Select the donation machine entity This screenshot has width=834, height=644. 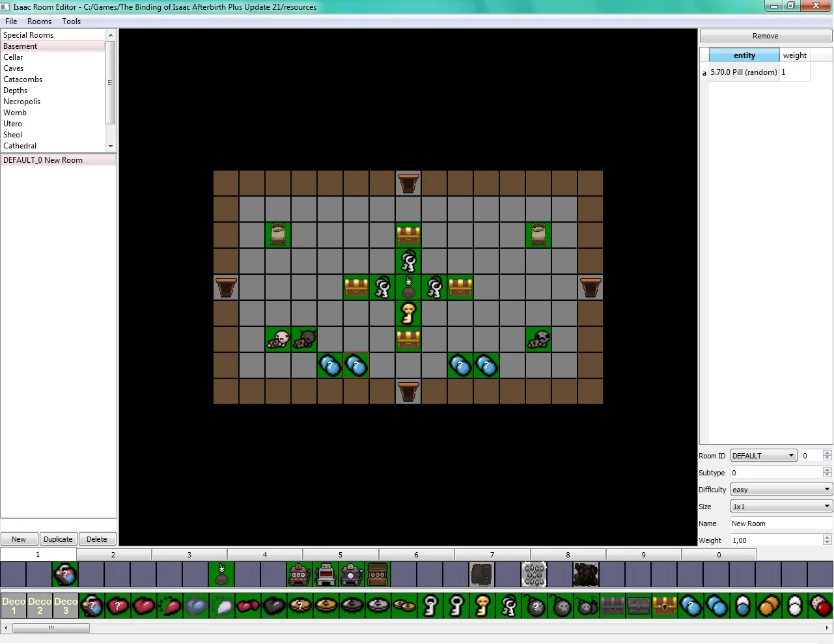(378, 574)
